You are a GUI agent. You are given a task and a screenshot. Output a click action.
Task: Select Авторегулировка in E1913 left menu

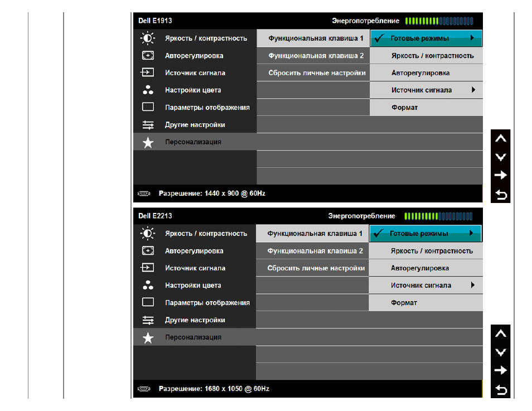click(x=195, y=55)
